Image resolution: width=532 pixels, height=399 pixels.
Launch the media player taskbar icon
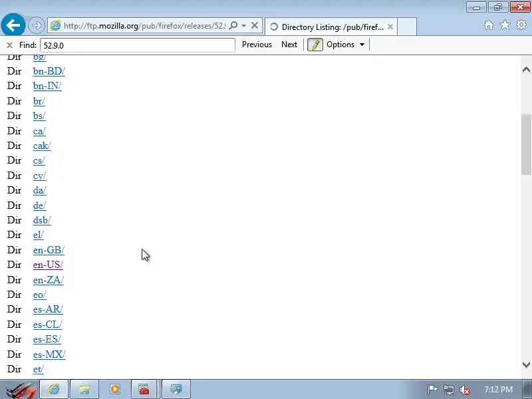tap(115, 389)
